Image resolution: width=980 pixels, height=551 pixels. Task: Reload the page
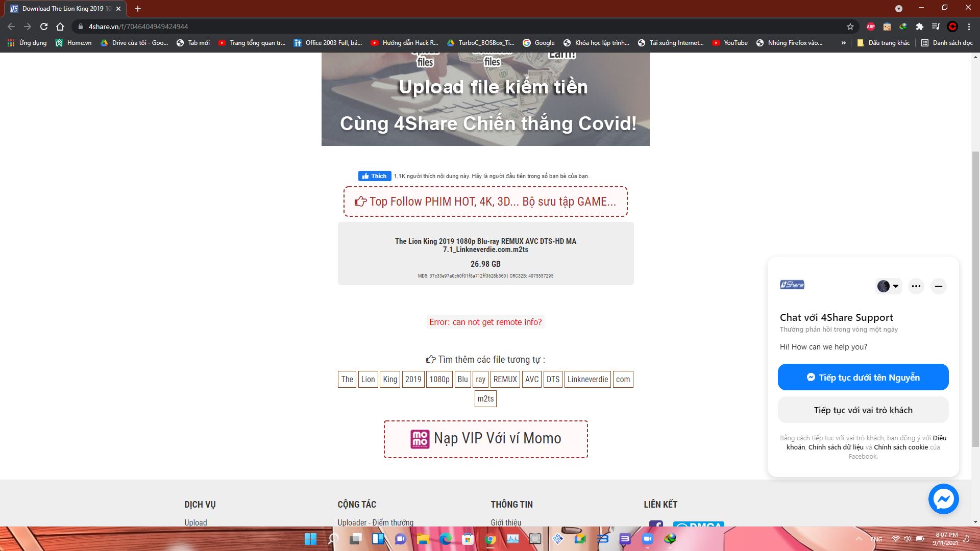coord(44,27)
